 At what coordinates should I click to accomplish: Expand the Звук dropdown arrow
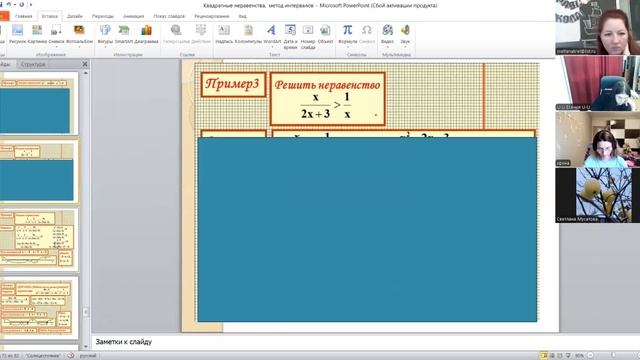tap(405, 47)
